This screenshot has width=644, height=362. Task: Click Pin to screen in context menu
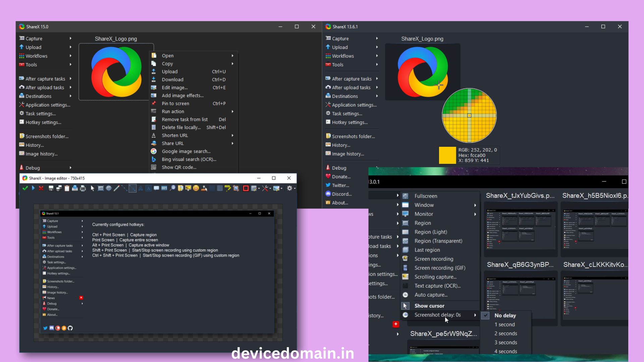coord(175,104)
